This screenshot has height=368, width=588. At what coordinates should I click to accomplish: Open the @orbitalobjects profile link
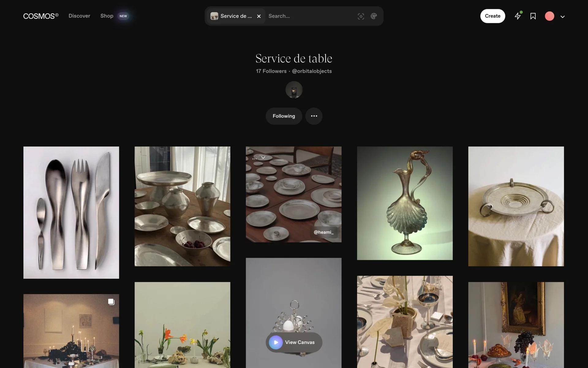click(x=312, y=71)
